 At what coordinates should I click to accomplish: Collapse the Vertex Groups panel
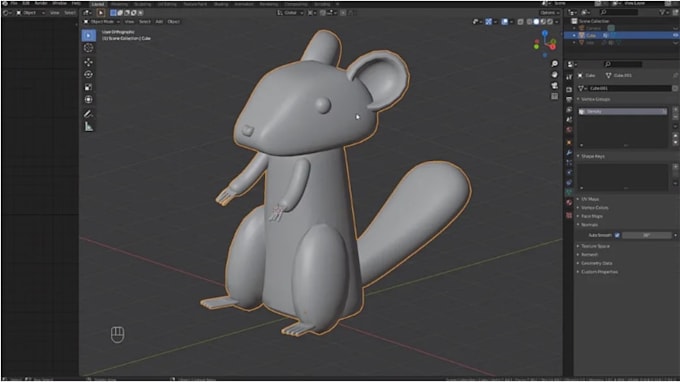click(x=595, y=99)
